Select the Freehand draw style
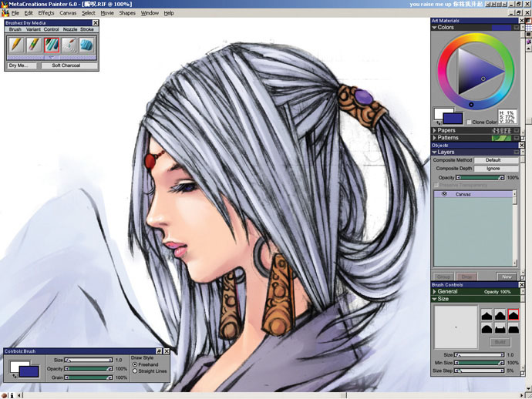 [x=135, y=364]
